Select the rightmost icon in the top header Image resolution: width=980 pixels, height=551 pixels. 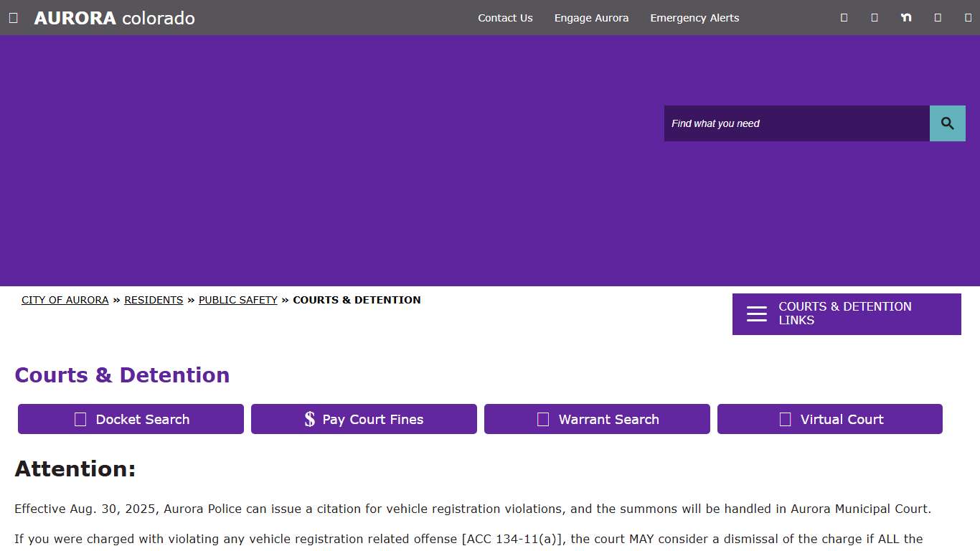point(968,18)
